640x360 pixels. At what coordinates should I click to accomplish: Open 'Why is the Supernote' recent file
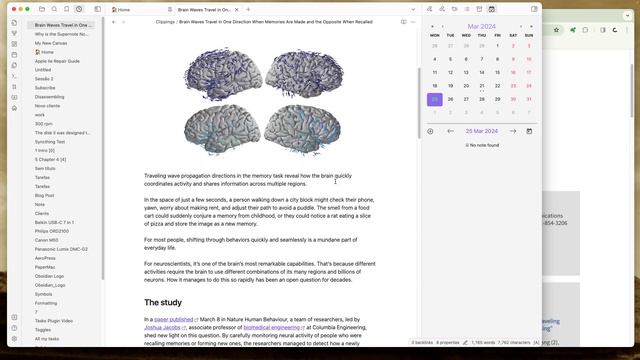[61, 34]
